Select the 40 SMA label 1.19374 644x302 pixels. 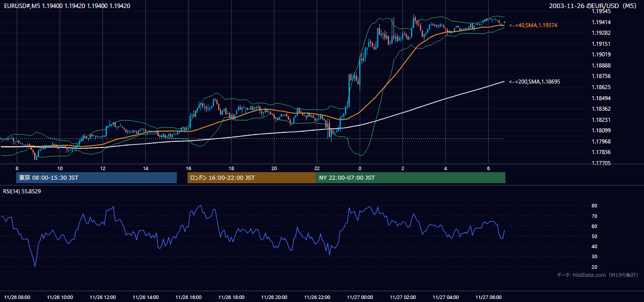click(533, 25)
